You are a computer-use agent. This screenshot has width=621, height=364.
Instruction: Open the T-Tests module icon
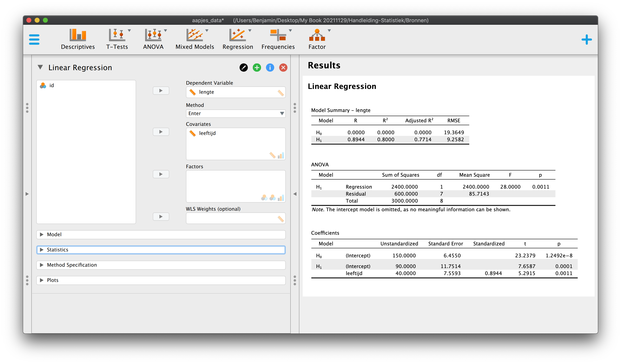tap(117, 39)
